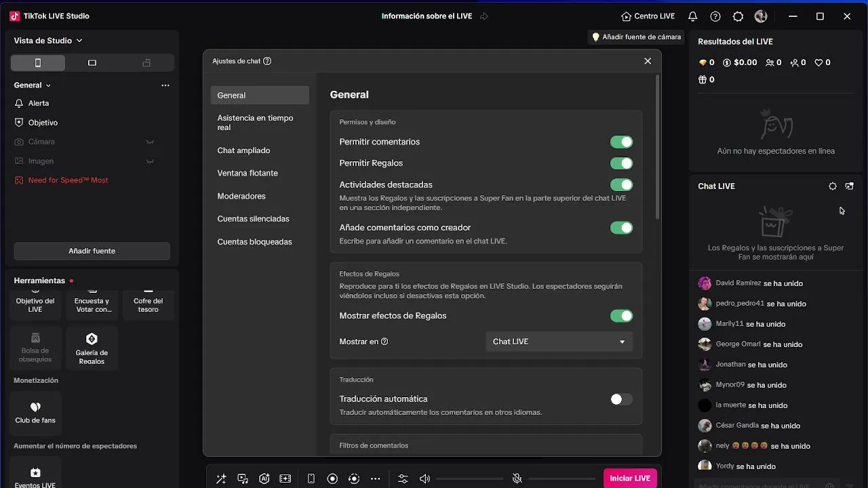Adjust the microphone volume slider
This screenshot has height=488, width=868.
[x=561, y=479]
